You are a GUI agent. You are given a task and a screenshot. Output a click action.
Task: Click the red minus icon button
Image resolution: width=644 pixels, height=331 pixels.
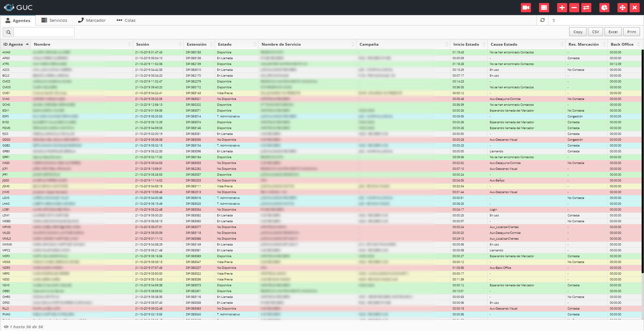[574, 8]
